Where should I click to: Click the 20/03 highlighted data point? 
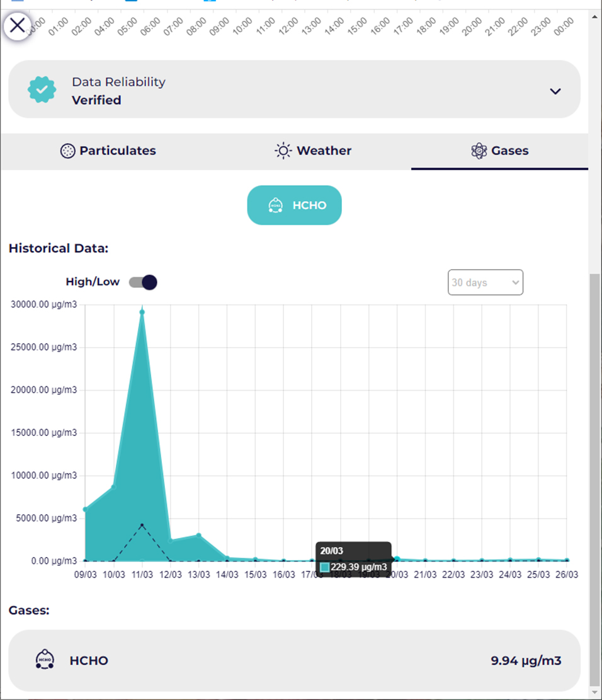point(397,559)
